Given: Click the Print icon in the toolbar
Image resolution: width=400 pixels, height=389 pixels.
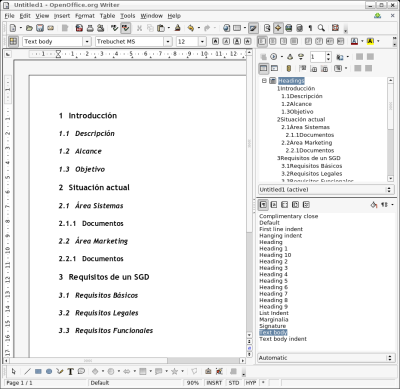Looking at the screenshot, I should (90, 28).
